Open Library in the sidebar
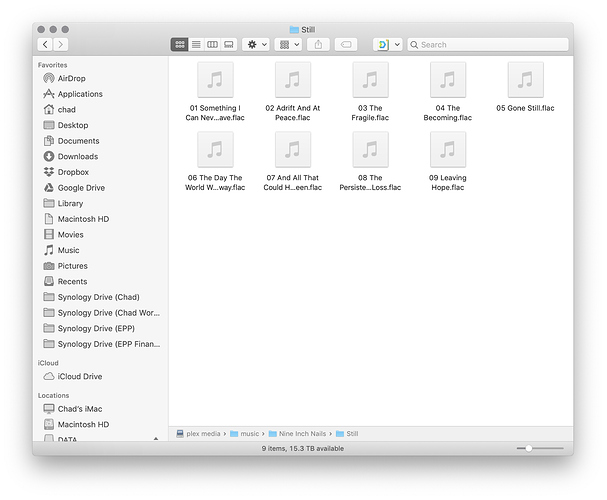Viewport: 607px width, 500px height. [101, 203]
